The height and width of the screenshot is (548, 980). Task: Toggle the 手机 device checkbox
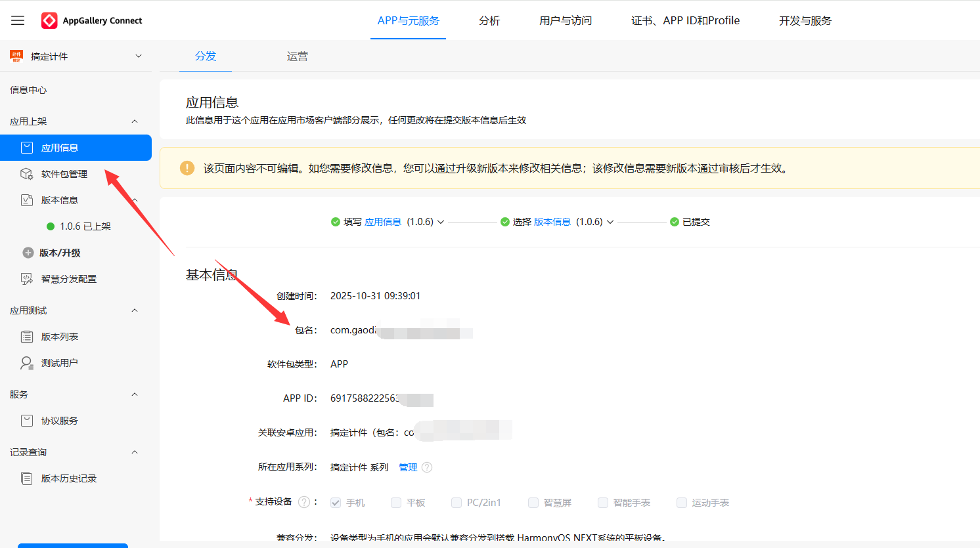336,503
